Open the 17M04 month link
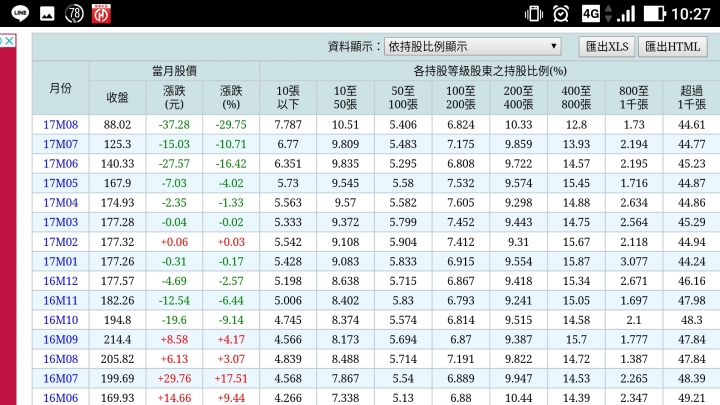The height and width of the screenshot is (405, 720). (x=61, y=202)
